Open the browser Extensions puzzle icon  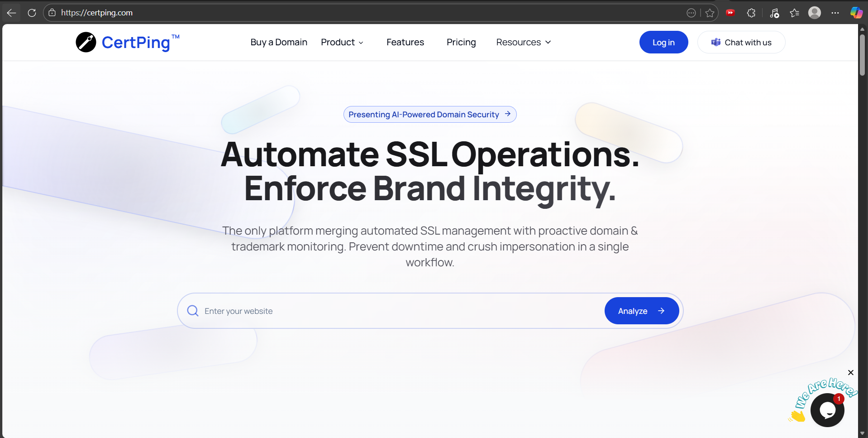point(751,12)
